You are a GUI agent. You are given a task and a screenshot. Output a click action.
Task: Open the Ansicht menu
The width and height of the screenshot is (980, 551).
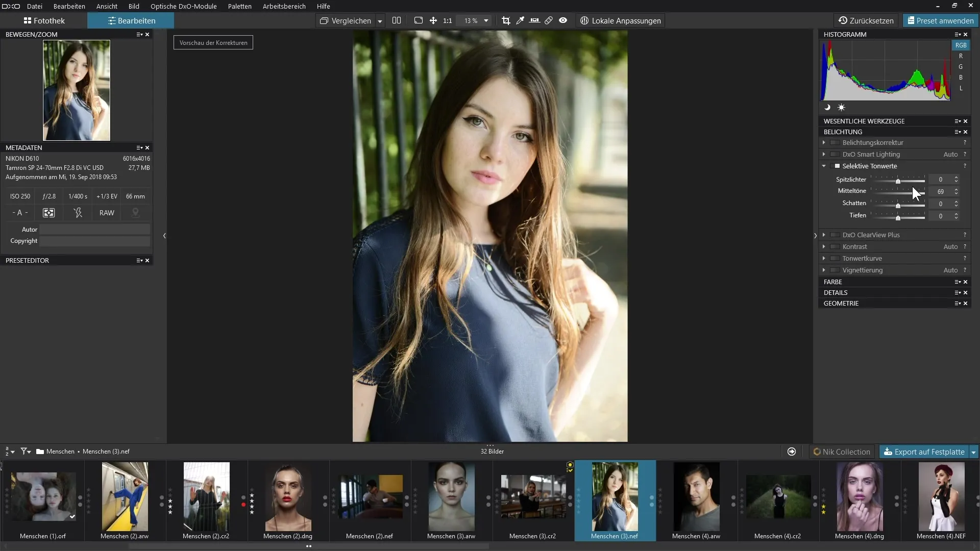107,6
